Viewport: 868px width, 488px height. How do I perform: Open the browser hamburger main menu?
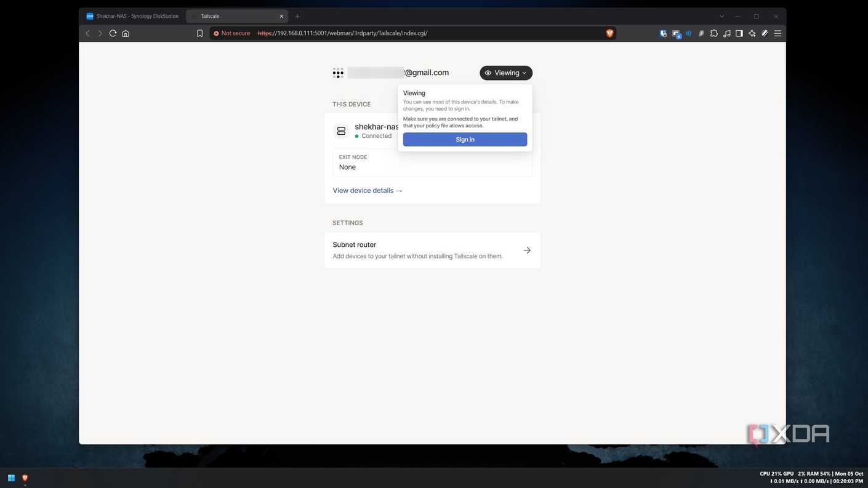(x=778, y=33)
